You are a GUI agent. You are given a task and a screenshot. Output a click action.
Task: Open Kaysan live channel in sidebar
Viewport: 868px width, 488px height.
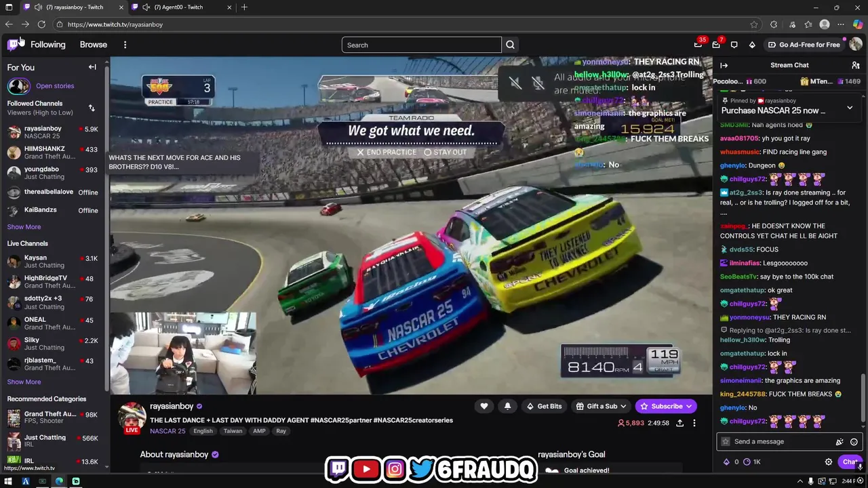(x=53, y=262)
